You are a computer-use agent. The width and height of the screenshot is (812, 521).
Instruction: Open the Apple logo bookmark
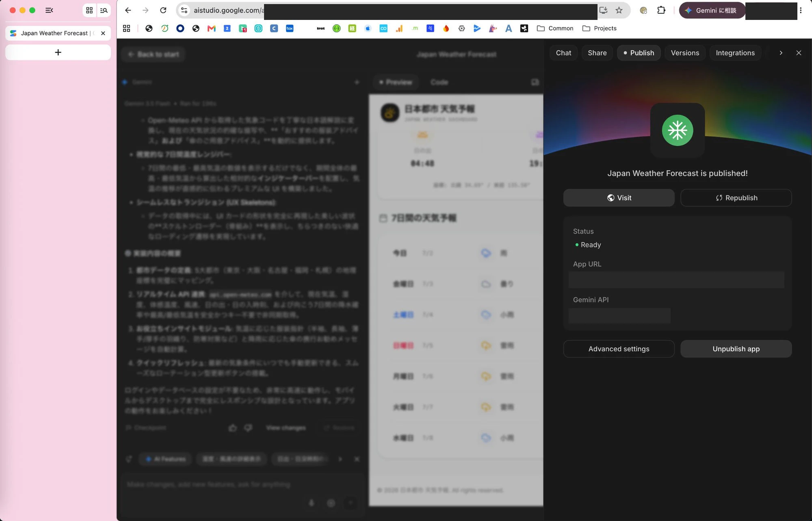click(368, 28)
